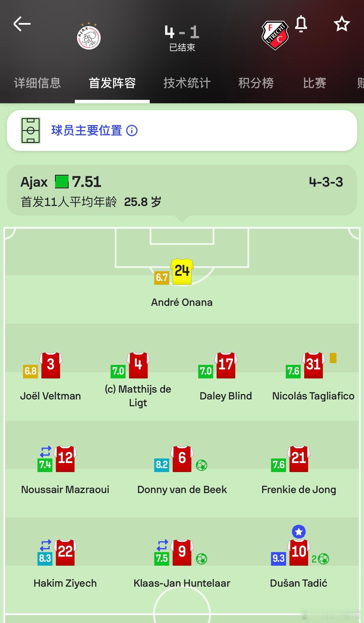Open the Ajax club logo
This screenshot has width=364, height=623.
(x=89, y=37)
